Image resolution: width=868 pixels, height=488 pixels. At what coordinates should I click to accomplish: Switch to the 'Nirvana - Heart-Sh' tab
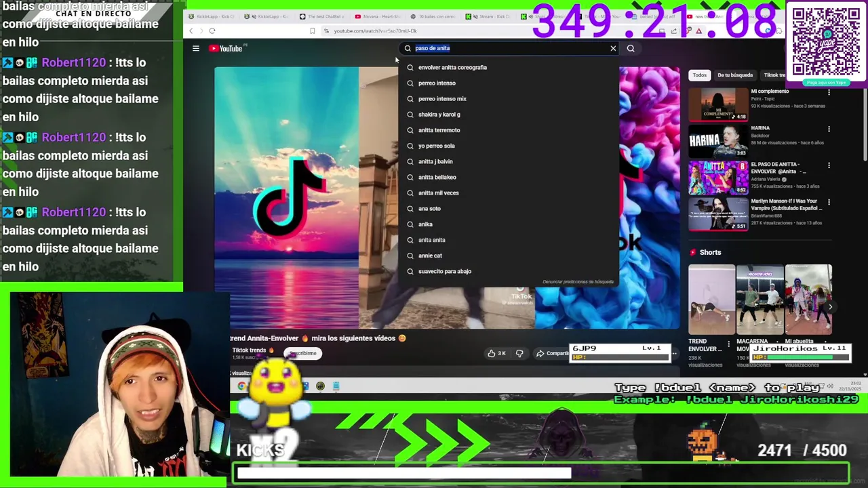coord(378,16)
